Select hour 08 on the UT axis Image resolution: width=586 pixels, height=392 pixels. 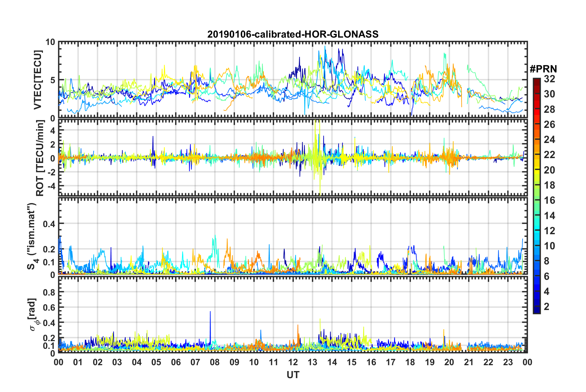click(x=215, y=362)
